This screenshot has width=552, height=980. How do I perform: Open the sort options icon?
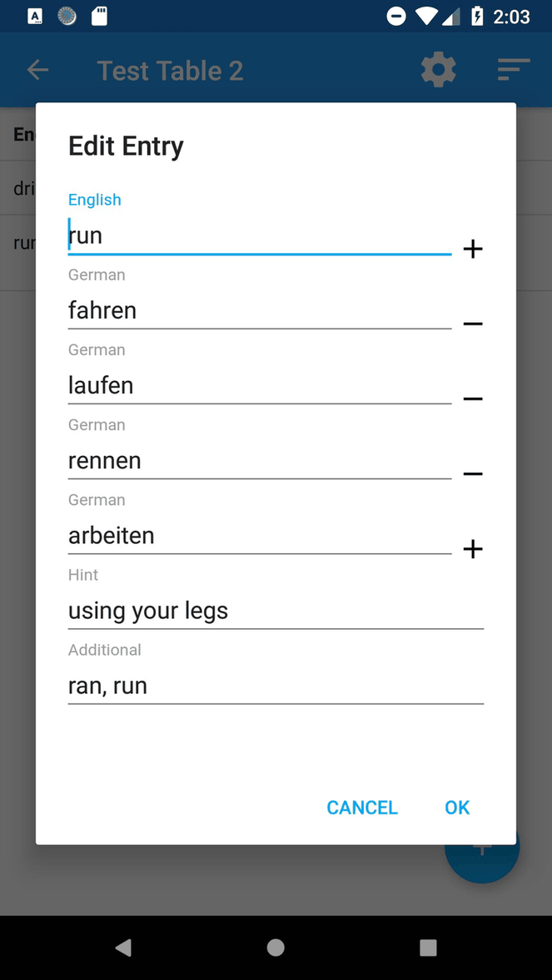(513, 70)
